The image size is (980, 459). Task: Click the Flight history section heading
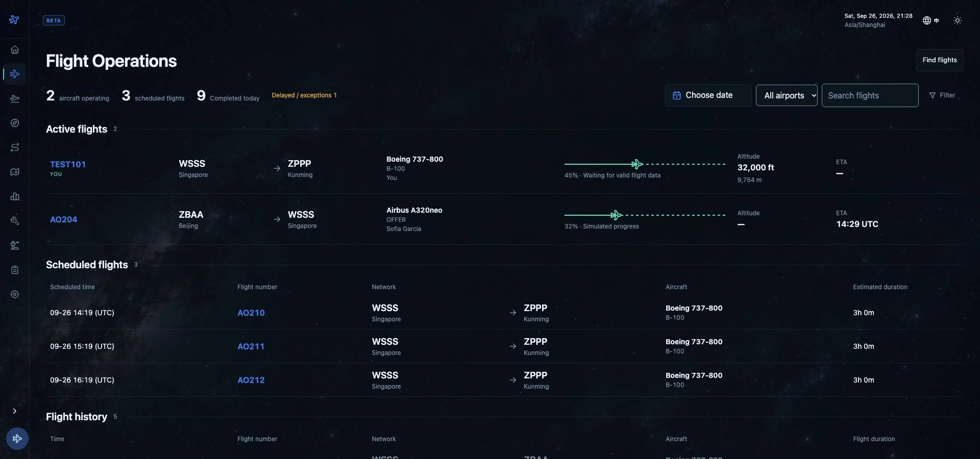(x=77, y=417)
